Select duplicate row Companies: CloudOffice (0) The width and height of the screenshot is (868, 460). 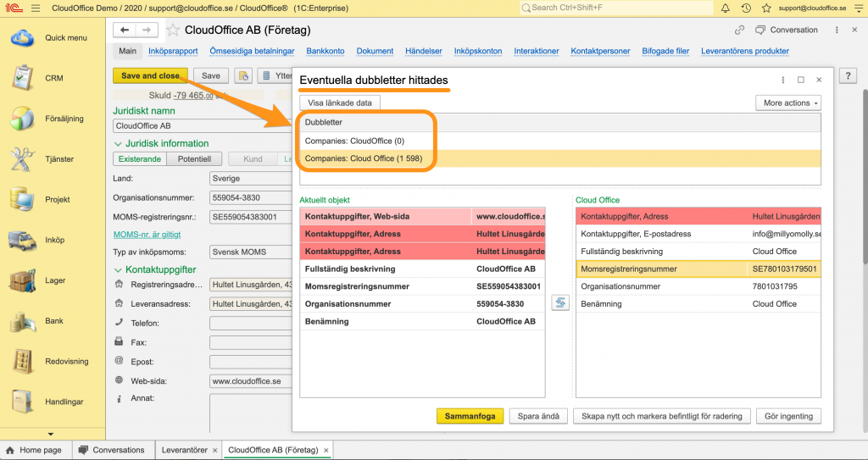(x=560, y=141)
